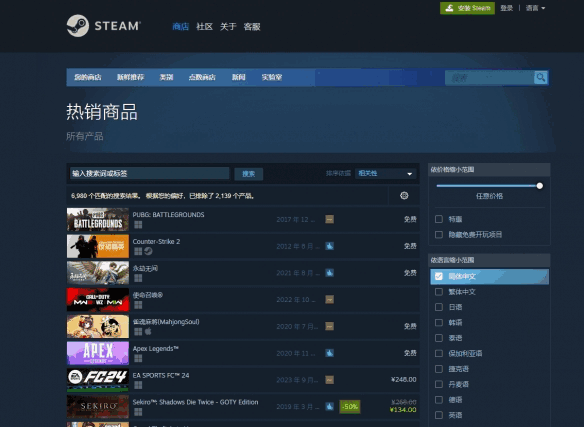Click the thumbs-up review icon for Counter-Strike 2
This screenshot has width=584, height=427.
coord(330,246)
